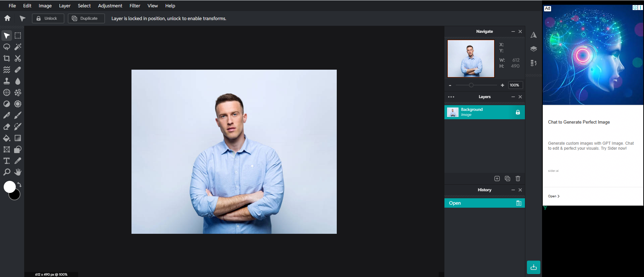Open the Filter menu

click(135, 6)
